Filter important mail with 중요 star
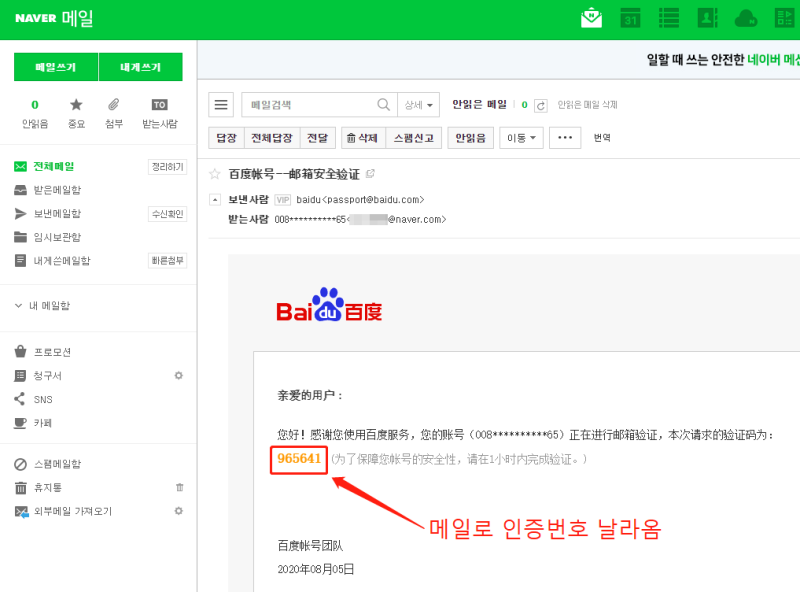800x592 pixels. (76, 113)
